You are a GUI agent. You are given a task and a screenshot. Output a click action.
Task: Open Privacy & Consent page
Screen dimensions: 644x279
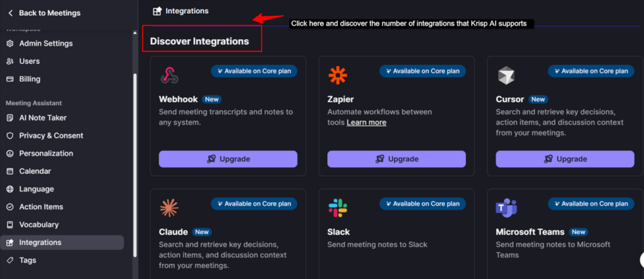tap(51, 136)
